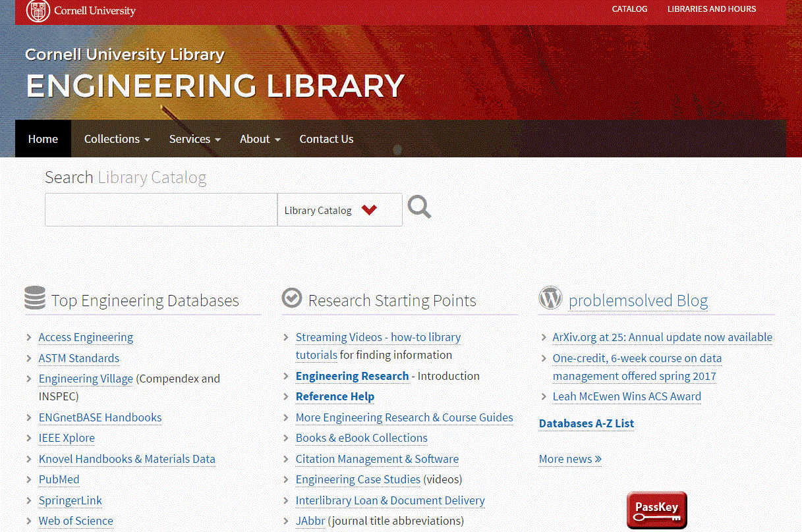Click the WordPress icon beside problemsolved Blog
Screen dimensions: 802x532
click(x=550, y=298)
